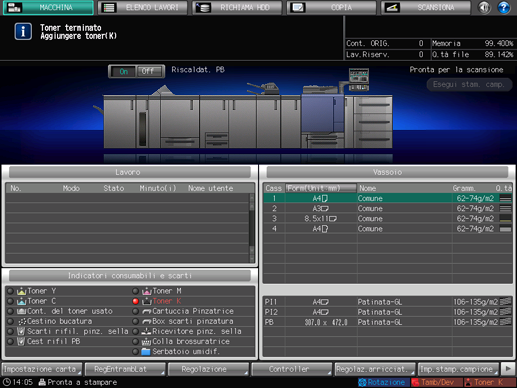Open the Impostazione carta menu
Image resolution: width=517 pixels, height=388 pixels.
point(42,369)
